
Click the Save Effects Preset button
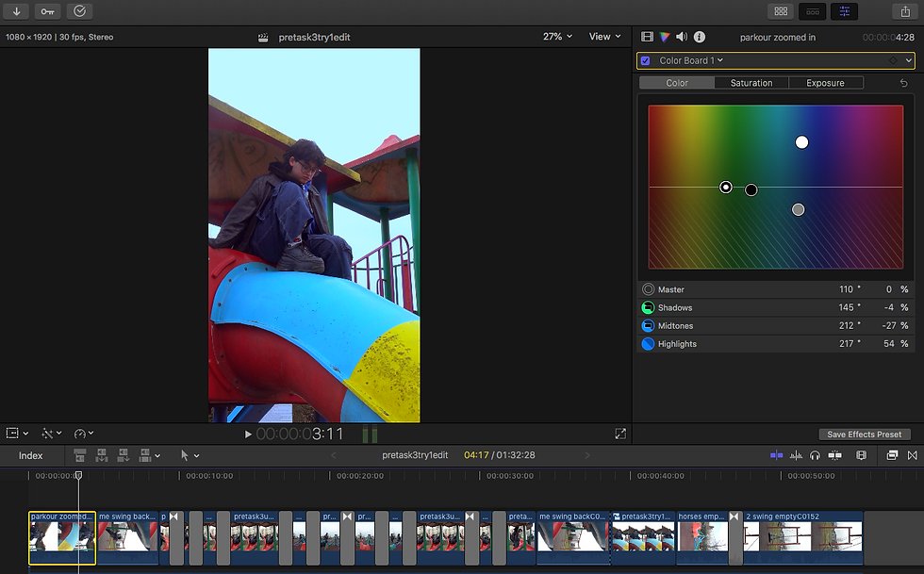click(864, 435)
